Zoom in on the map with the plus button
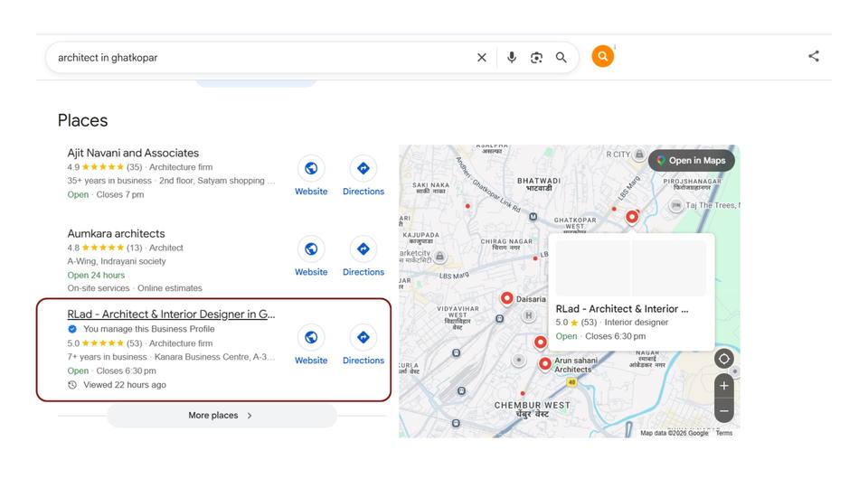Viewport: 868px width, 488px height. point(723,386)
